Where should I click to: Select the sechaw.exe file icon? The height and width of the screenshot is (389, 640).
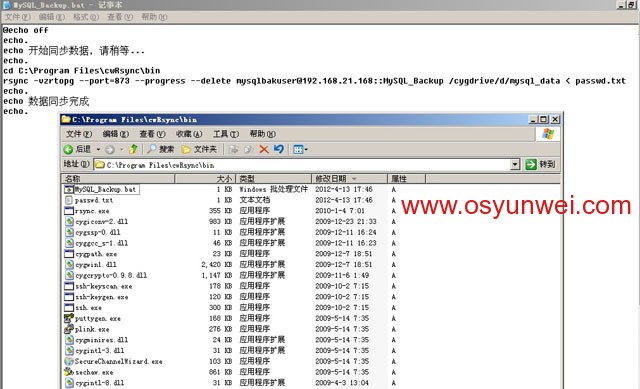(69, 372)
